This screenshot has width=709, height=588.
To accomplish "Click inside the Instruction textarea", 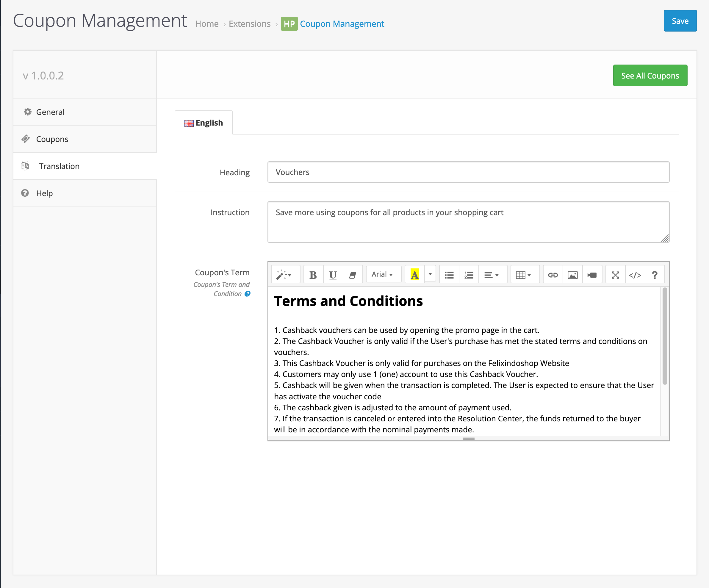I will tap(468, 222).
